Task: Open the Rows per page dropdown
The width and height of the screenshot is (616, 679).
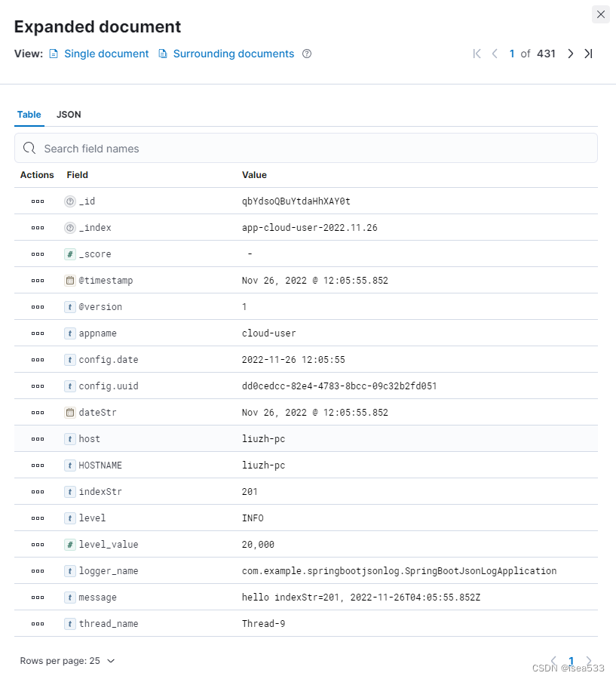Action: pos(67,661)
